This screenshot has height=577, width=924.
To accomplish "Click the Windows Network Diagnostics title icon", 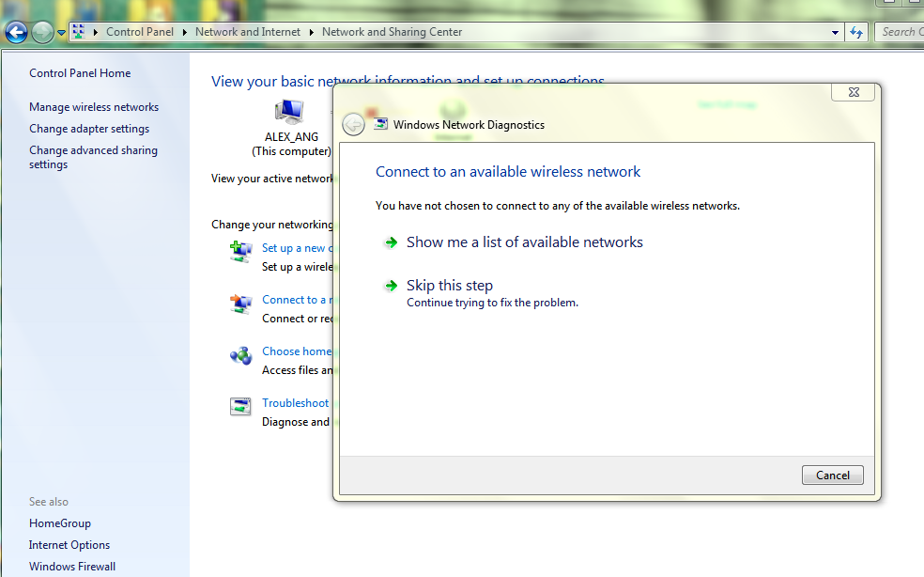I will 380,124.
